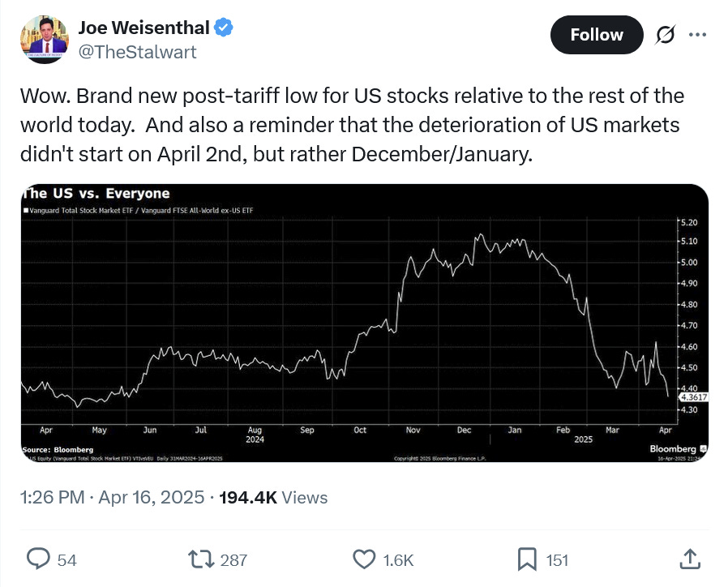Click the 54 replies count
This screenshot has height=587, width=728.
(x=66, y=560)
